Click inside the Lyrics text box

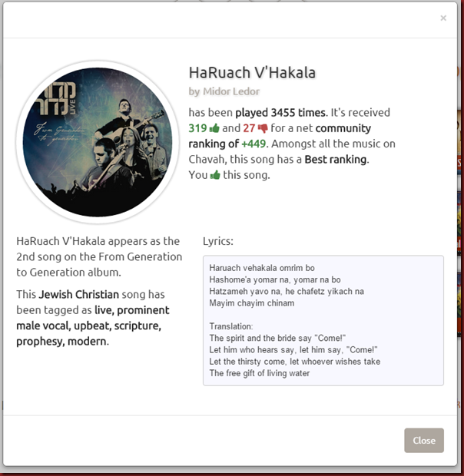click(323, 321)
